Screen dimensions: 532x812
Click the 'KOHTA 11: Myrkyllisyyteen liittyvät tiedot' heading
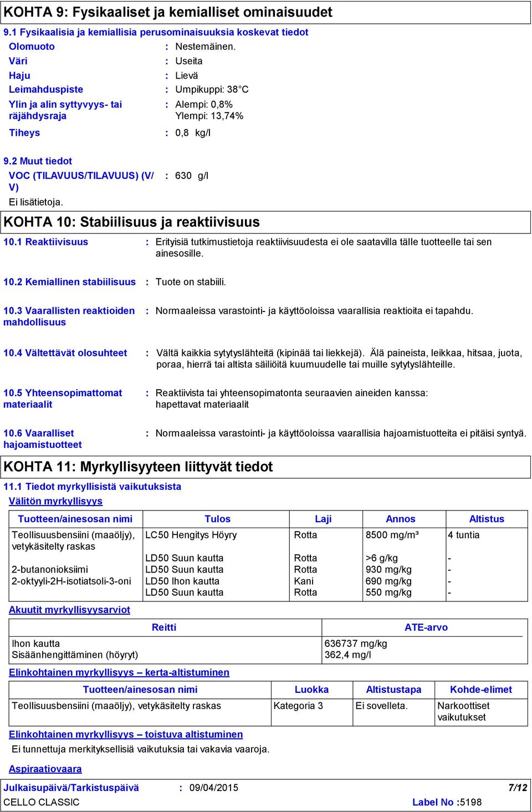pyautogui.click(x=138, y=467)
